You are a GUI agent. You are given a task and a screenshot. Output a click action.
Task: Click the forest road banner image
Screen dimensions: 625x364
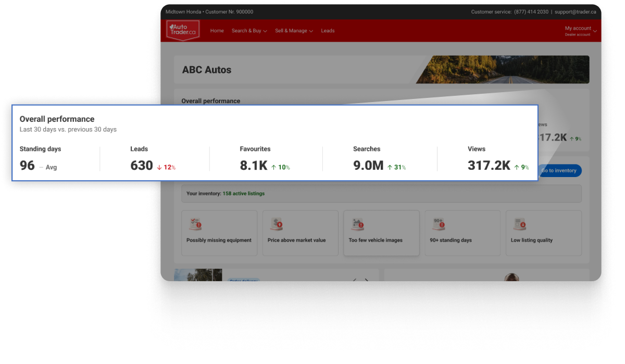(503, 70)
